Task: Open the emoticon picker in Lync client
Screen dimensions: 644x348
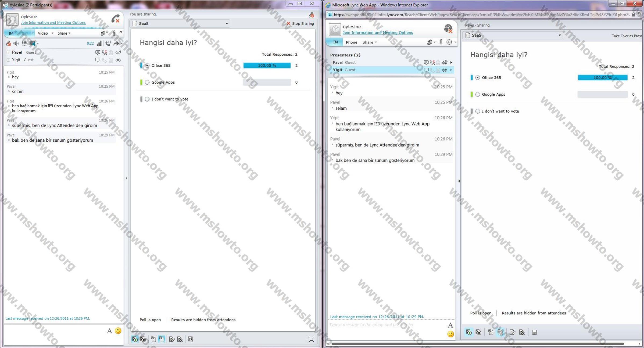Action: [118, 331]
